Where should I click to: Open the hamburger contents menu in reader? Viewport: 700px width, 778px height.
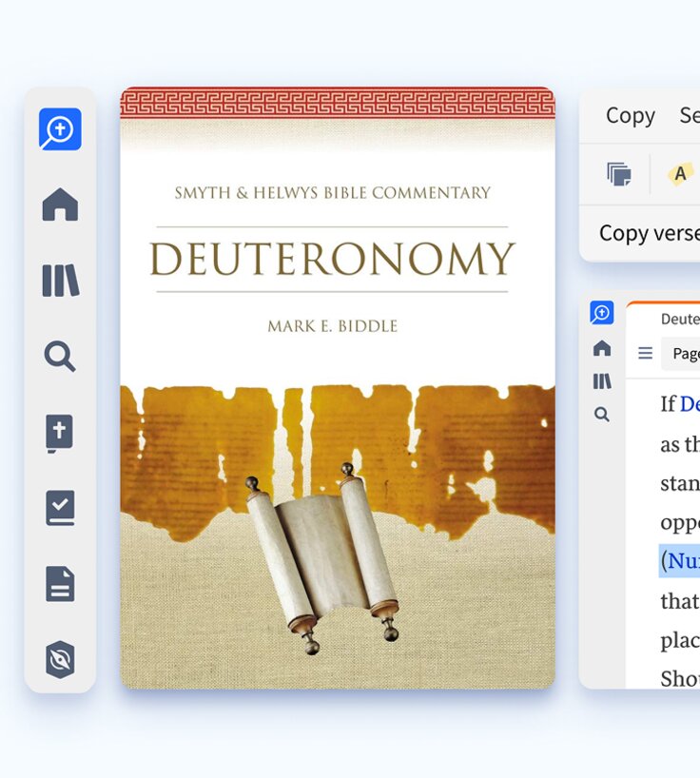click(645, 353)
